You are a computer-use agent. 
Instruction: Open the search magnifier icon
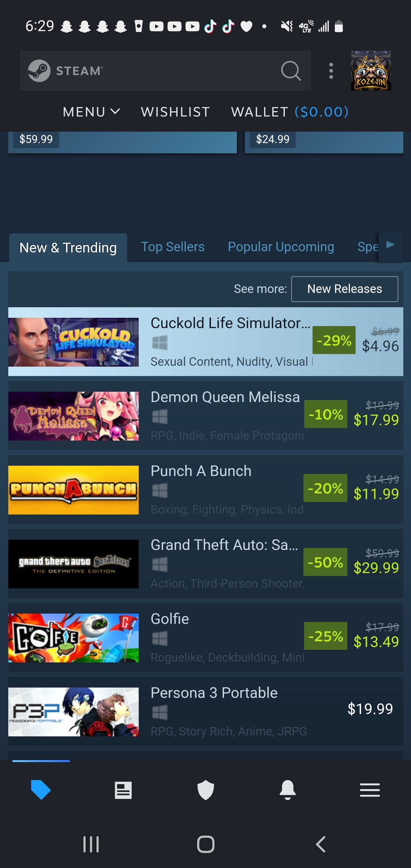[291, 71]
